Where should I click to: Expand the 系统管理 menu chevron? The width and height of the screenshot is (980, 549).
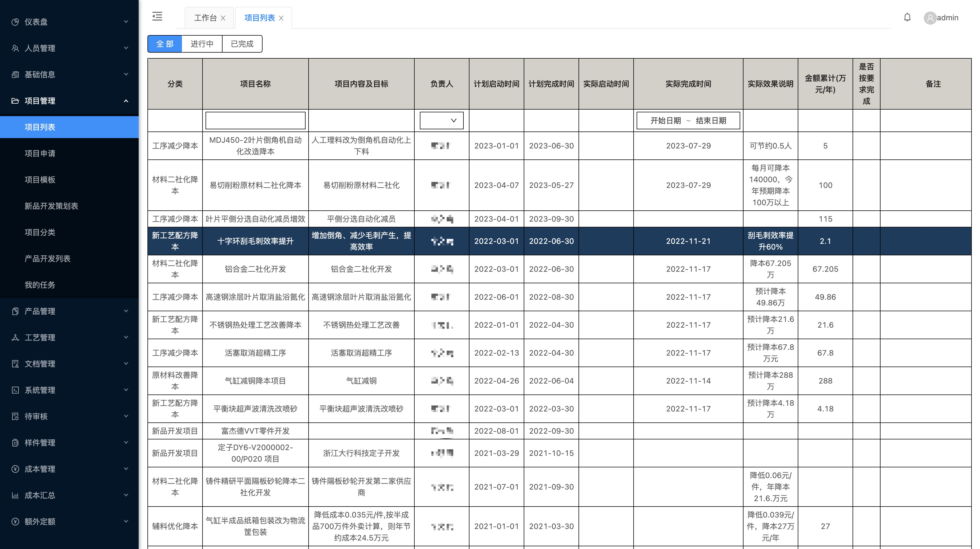coord(126,390)
